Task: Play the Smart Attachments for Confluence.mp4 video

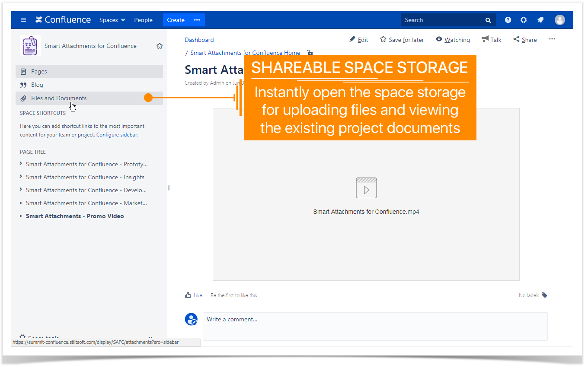Action: click(366, 188)
